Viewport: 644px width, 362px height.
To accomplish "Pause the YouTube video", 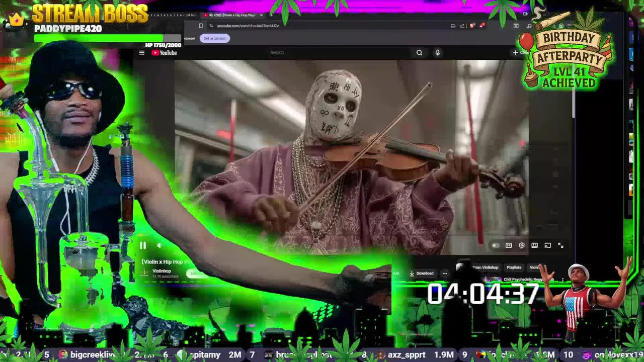I will coord(143,245).
